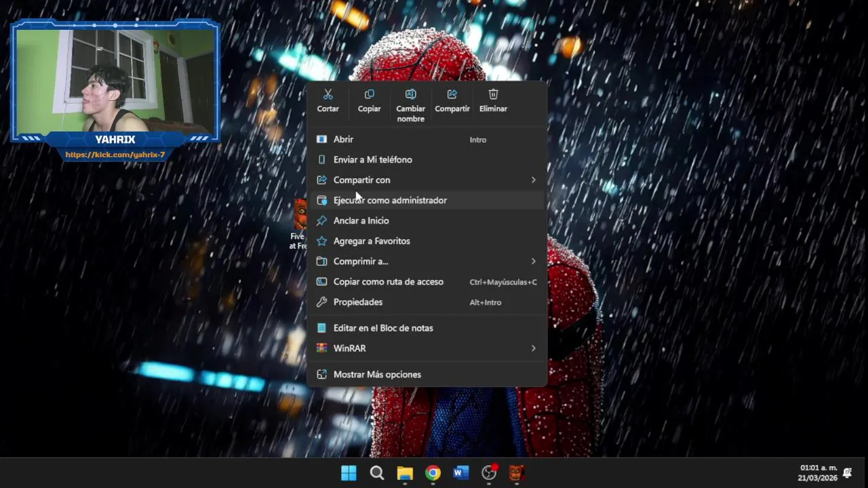Choose Abrir from the context menu
Screen dimensions: 868x488
[427, 140]
